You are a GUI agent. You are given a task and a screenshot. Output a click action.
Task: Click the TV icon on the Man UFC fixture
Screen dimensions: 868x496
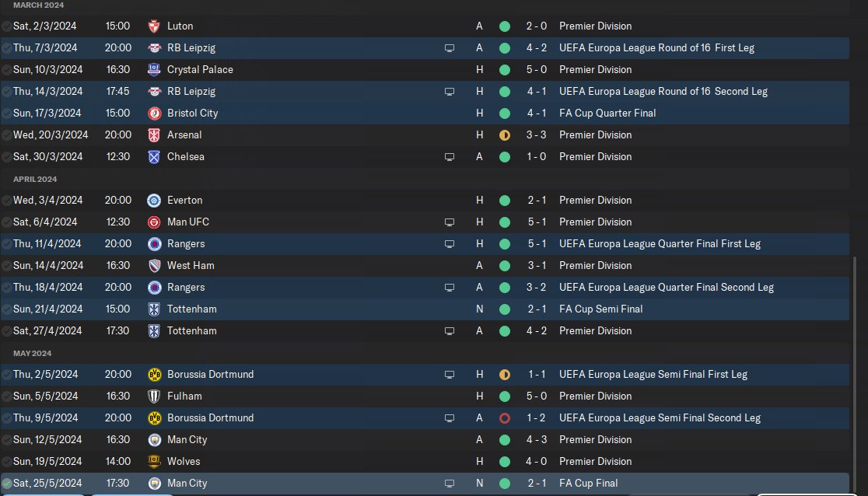[449, 222]
